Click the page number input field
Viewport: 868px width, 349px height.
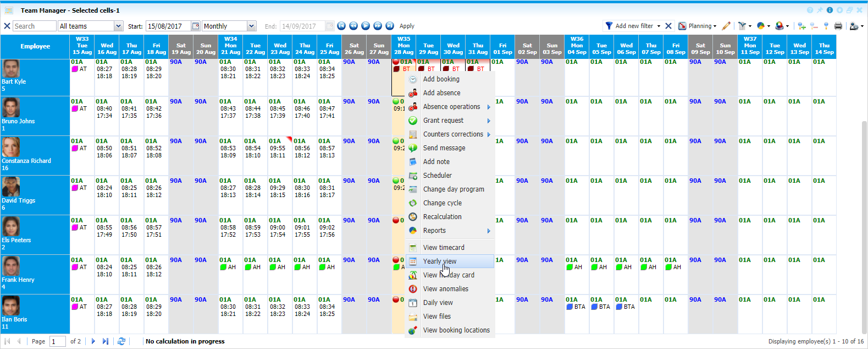click(x=57, y=341)
